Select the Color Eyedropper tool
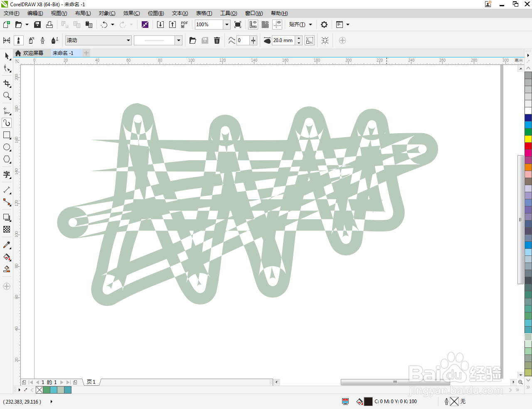This screenshot has width=532, height=409. [7, 245]
